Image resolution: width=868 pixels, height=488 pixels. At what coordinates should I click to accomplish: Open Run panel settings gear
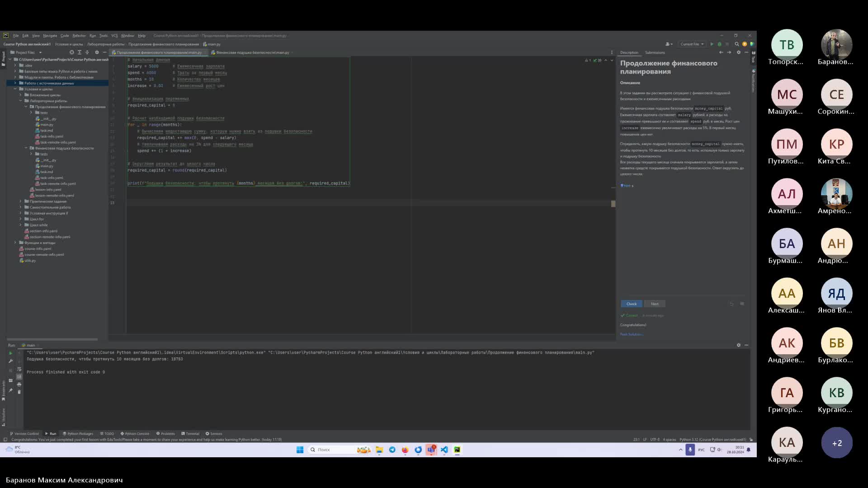739,345
